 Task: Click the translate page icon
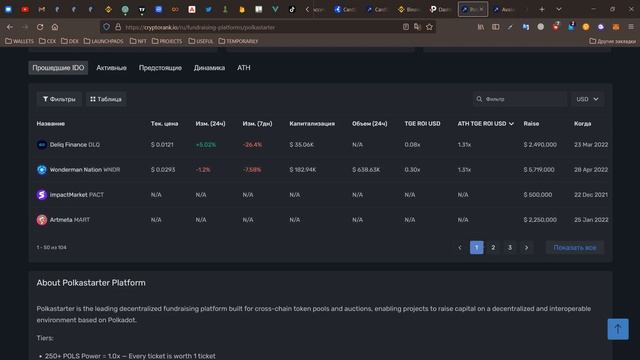(417, 27)
